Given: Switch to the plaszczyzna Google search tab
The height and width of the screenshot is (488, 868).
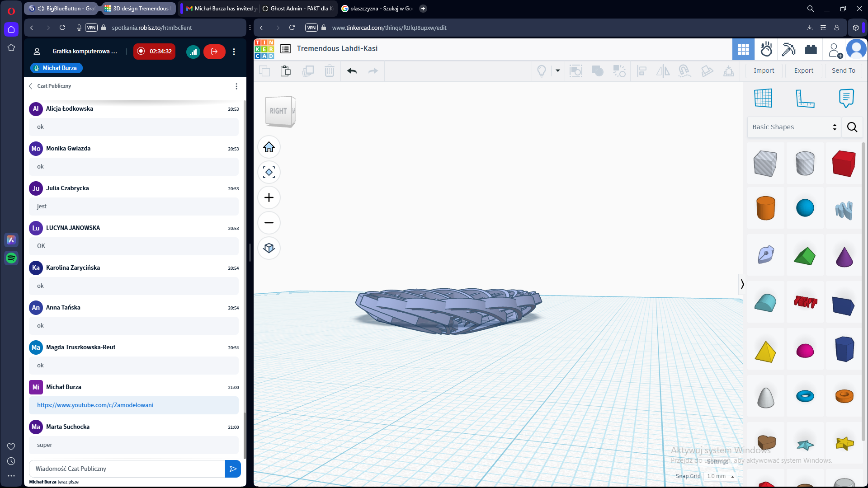Looking at the screenshot, I should coord(377,9).
